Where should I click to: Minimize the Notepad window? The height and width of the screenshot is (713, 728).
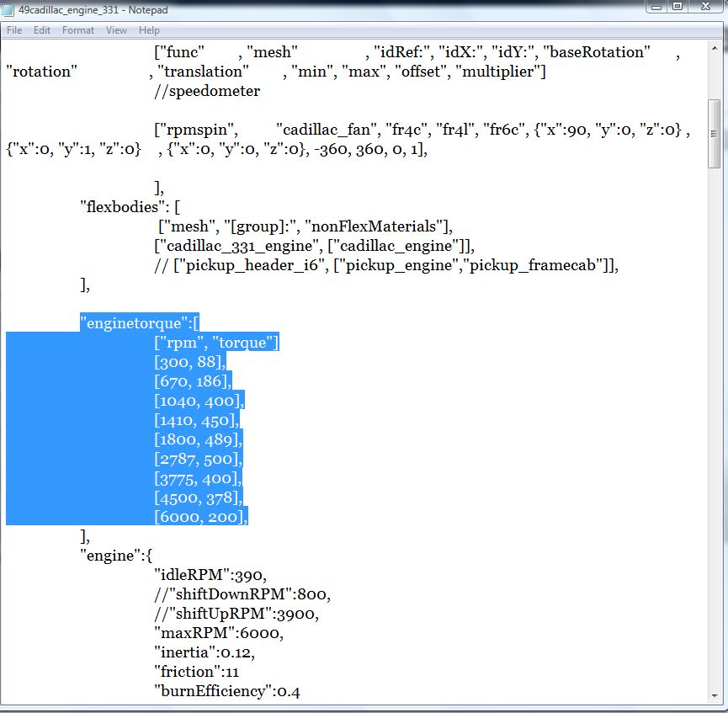pyautogui.click(x=656, y=7)
